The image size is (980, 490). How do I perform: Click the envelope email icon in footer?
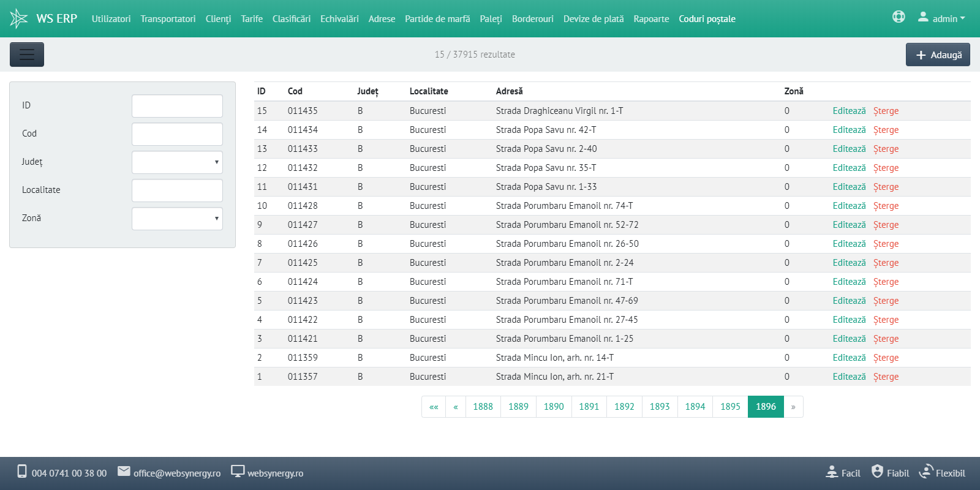click(124, 472)
